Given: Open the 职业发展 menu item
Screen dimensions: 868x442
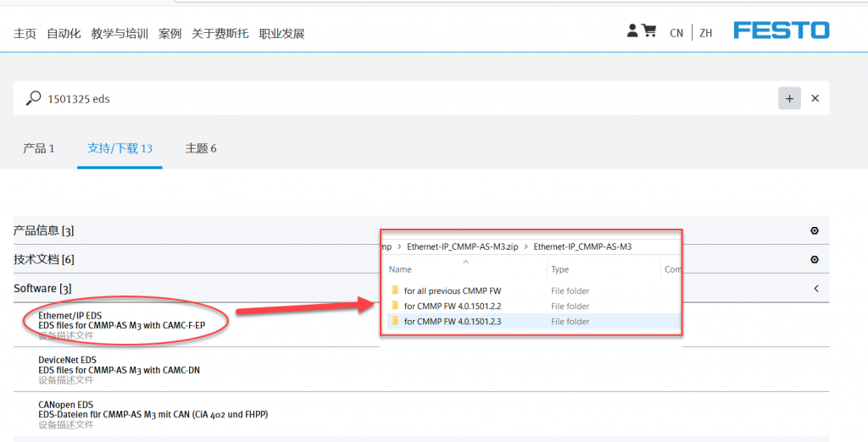Looking at the screenshot, I should [x=281, y=34].
